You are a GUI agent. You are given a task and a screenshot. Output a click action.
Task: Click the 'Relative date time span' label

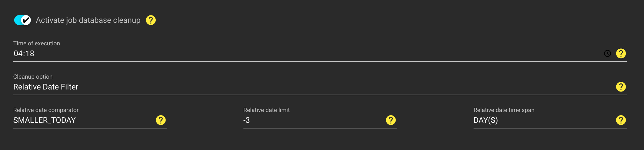click(504, 110)
